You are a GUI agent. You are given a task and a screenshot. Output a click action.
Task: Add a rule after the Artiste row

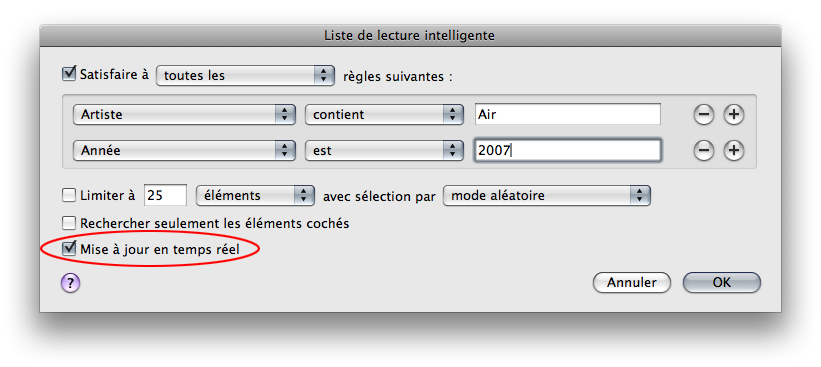pos(734,115)
